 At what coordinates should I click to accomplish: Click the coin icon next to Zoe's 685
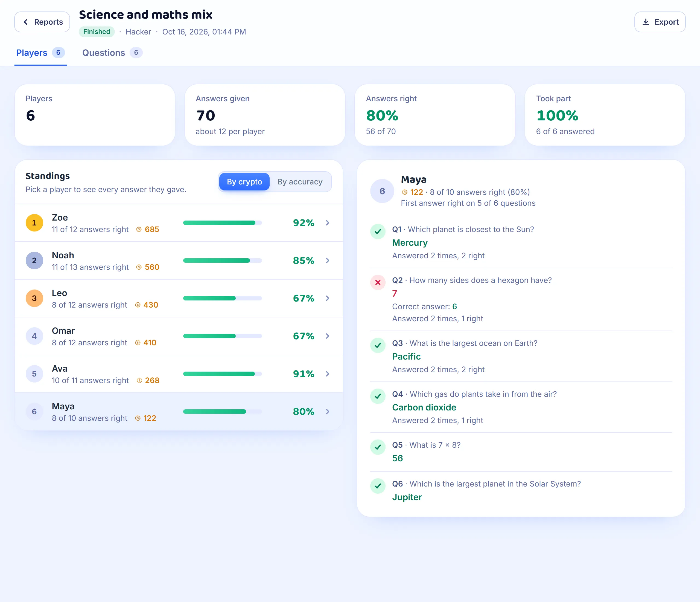139,230
